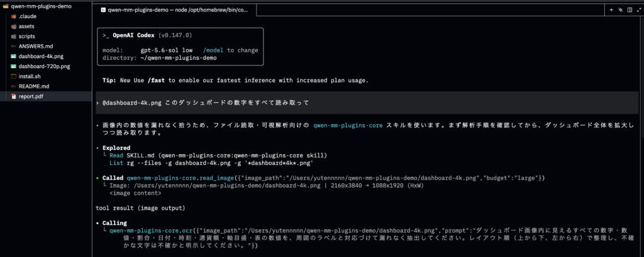Click the .claude folder icon
This screenshot has height=257, width=644.
point(14,16)
